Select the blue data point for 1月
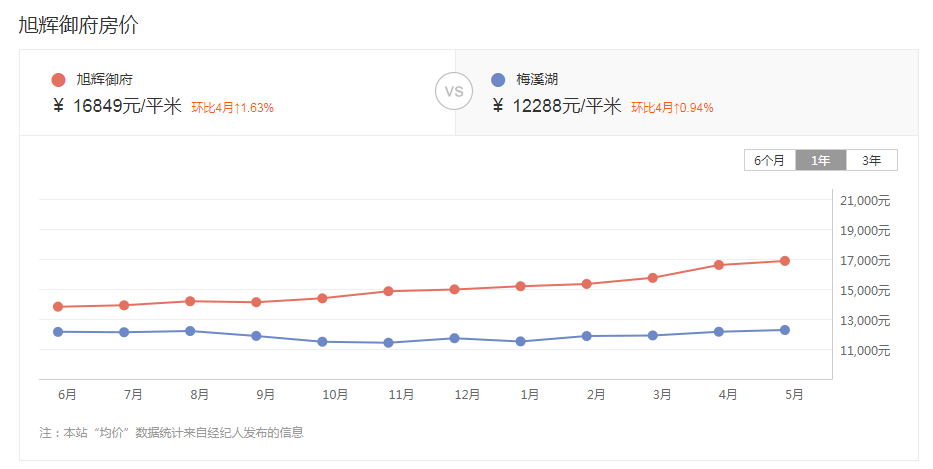The width and height of the screenshot is (933, 469). [520, 342]
